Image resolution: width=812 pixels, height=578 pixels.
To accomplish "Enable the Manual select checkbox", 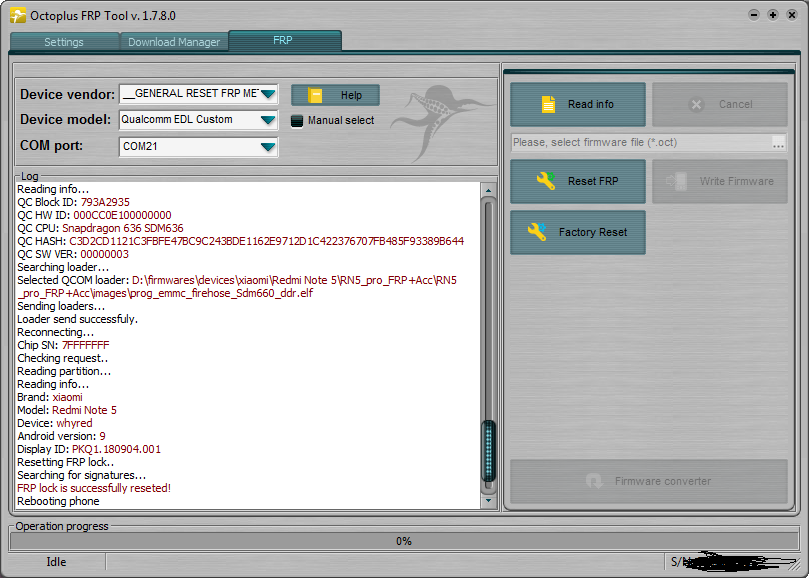I will (297, 121).
